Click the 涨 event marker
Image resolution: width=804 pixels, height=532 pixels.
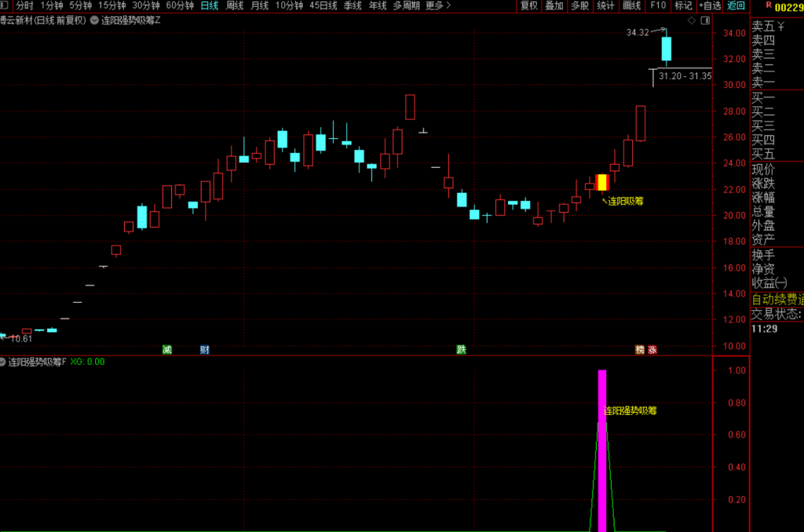point(652,349)
